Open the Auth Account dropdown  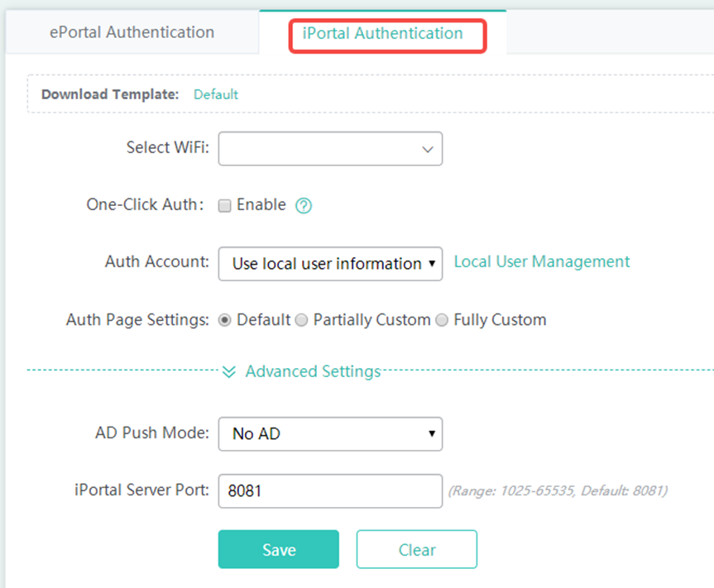(329, 264)
